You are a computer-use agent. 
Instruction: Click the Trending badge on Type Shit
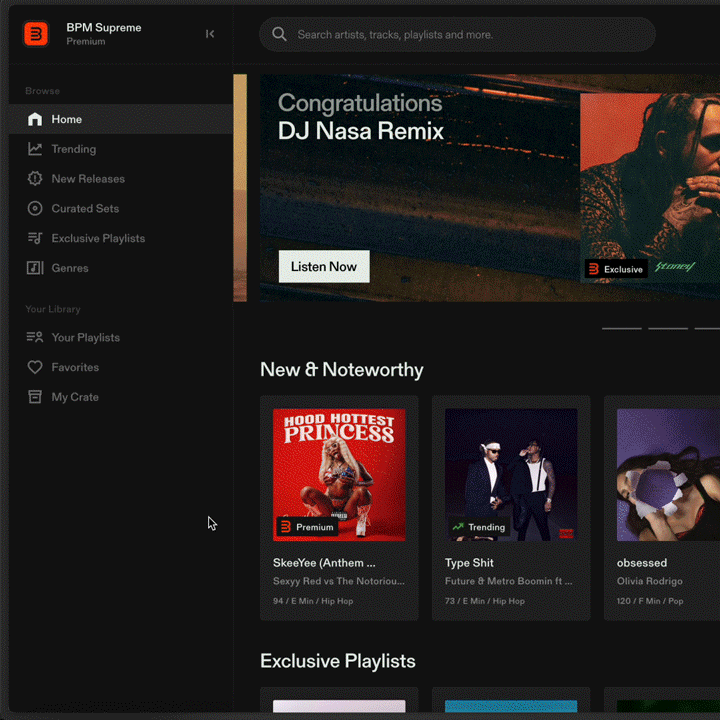479,527
